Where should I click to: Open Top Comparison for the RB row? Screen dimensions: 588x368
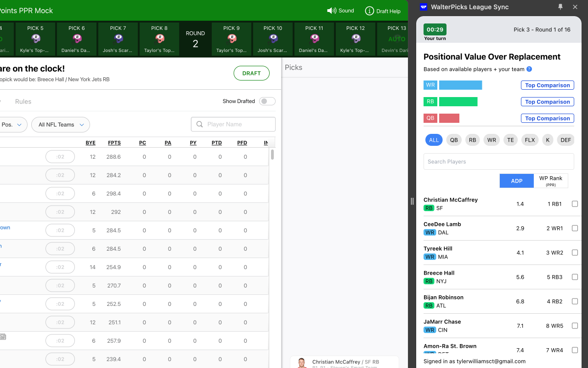pos(547,101)
